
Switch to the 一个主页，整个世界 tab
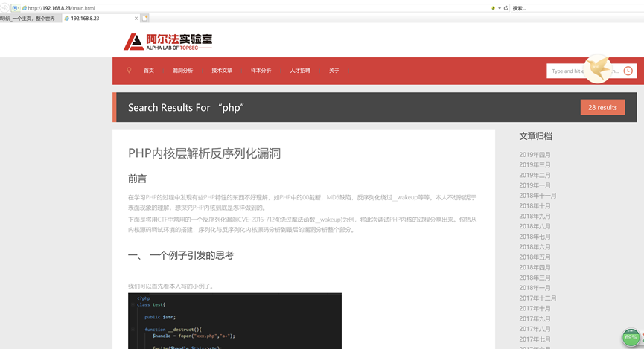pos(28,19)
